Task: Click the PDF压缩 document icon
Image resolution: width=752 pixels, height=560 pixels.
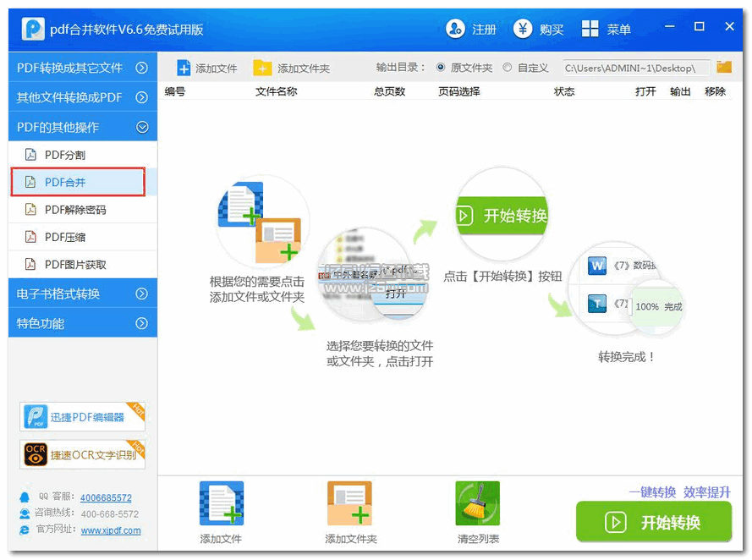Action: [x=30, y=237]
